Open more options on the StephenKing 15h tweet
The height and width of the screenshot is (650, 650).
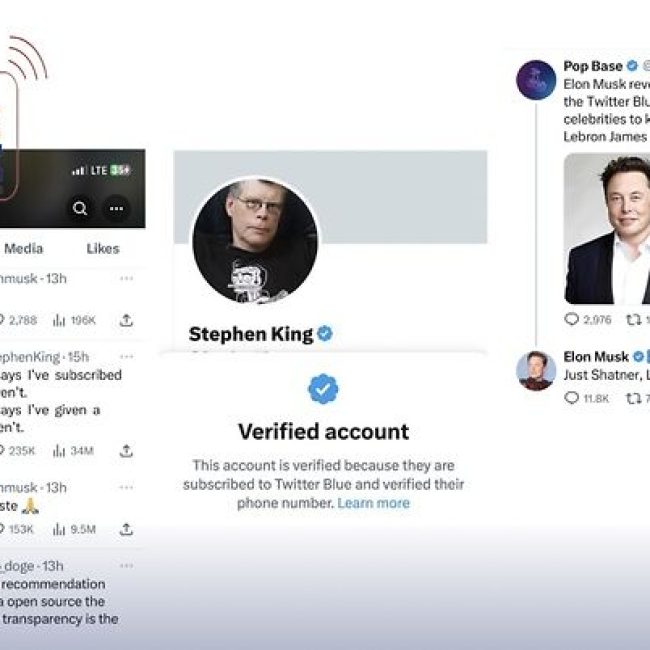pyautogui.click(x=126, y=357)
